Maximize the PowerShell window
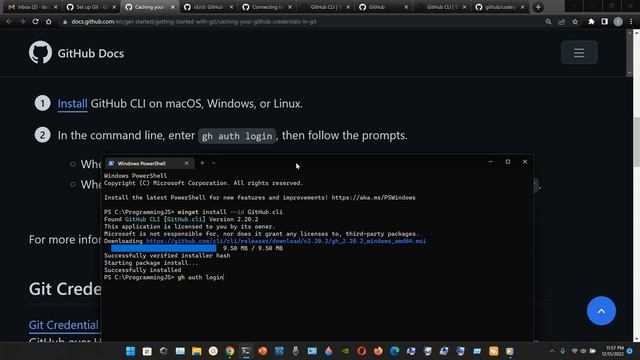Viewport: 640px width, 360px height. 508,162
